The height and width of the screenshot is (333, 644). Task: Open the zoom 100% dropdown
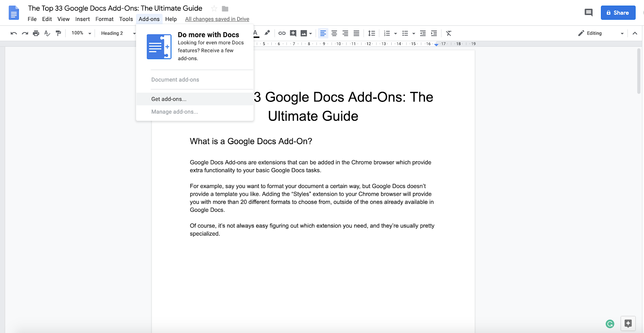click(81, 33)
